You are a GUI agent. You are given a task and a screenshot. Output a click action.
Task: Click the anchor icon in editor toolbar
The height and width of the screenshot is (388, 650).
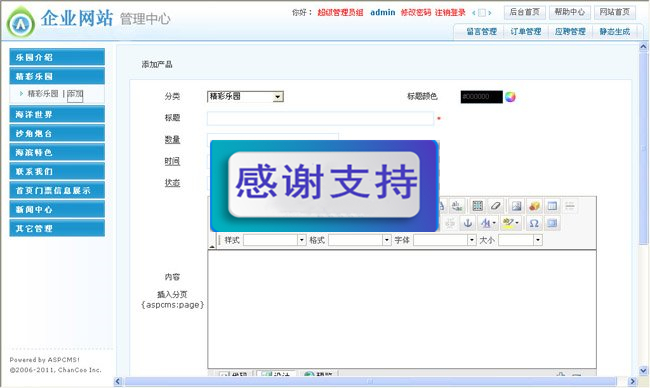click(468, 223)
